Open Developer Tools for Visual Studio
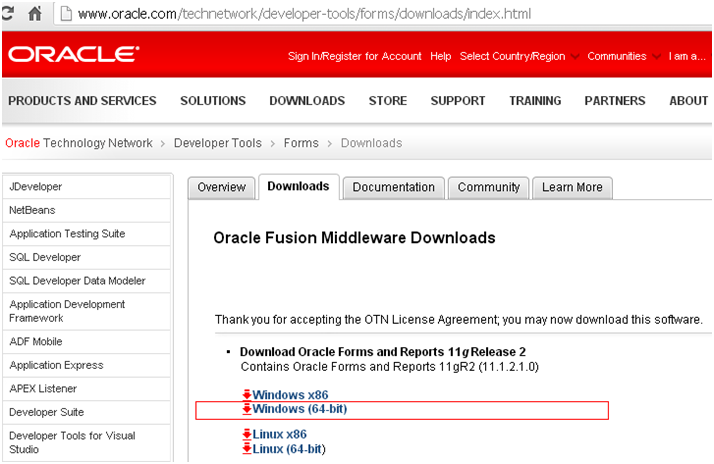Viewport: 714px width, 464px height. (87, 443)
